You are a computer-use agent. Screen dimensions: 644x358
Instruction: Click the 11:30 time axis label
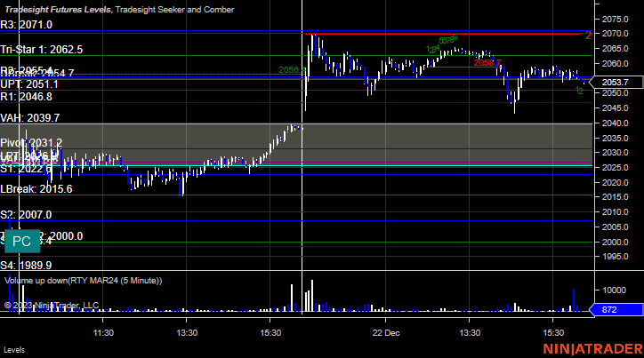pos(103,332)
